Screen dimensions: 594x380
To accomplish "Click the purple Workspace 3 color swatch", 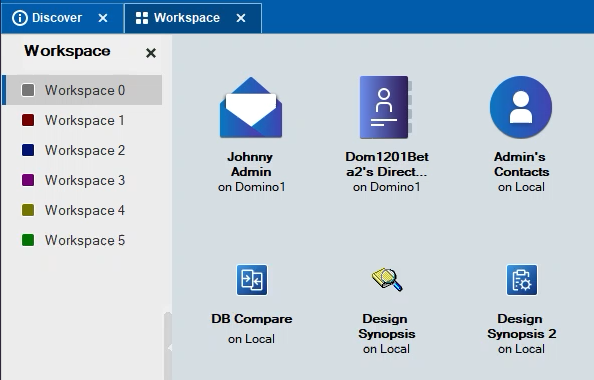I will [x=28, y=180].
